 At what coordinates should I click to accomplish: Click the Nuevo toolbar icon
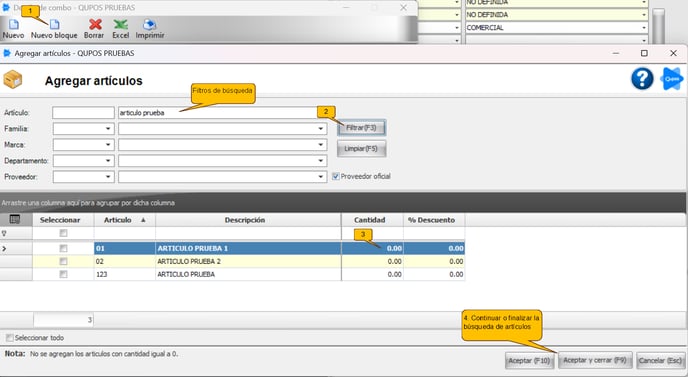coord(14,25)
